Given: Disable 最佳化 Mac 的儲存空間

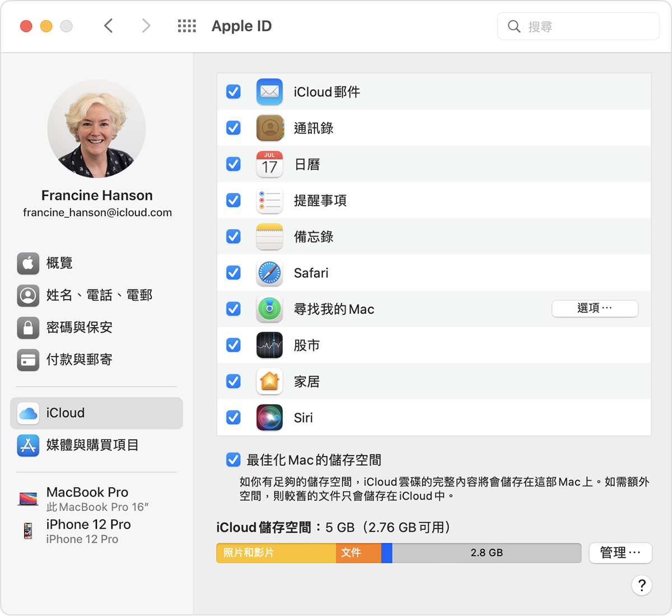Looking at the screenshot, I should 233,460.
